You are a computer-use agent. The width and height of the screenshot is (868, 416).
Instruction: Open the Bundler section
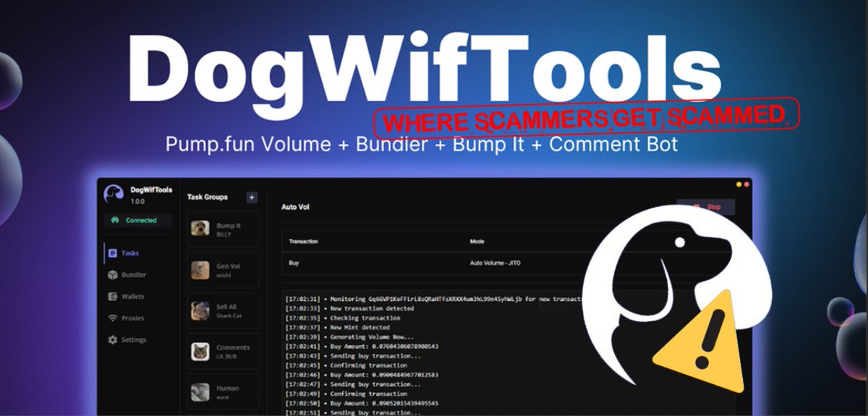127,275
